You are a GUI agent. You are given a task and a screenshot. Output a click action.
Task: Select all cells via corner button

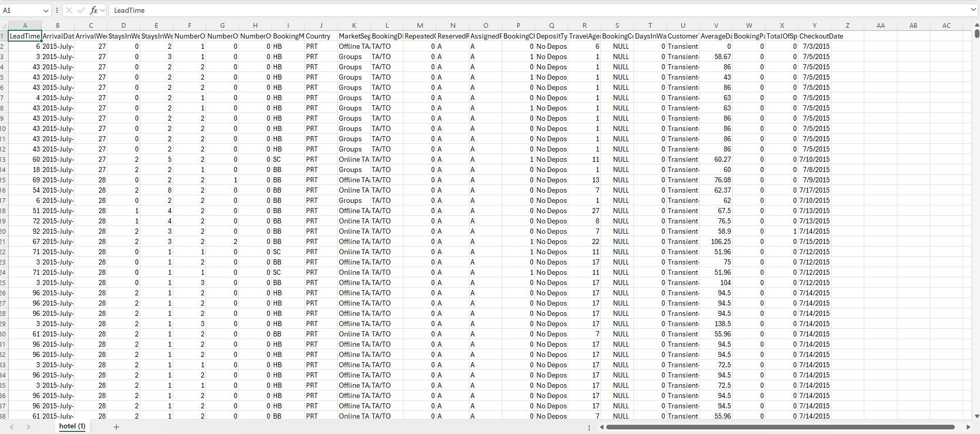click(x=4, y=25)
